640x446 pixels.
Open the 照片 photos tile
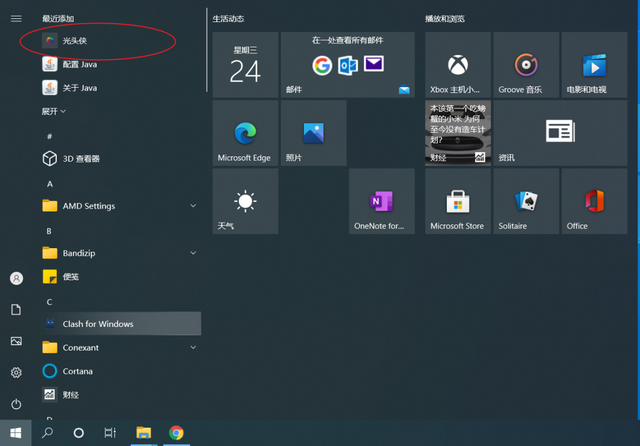click(x=313, y=133)
